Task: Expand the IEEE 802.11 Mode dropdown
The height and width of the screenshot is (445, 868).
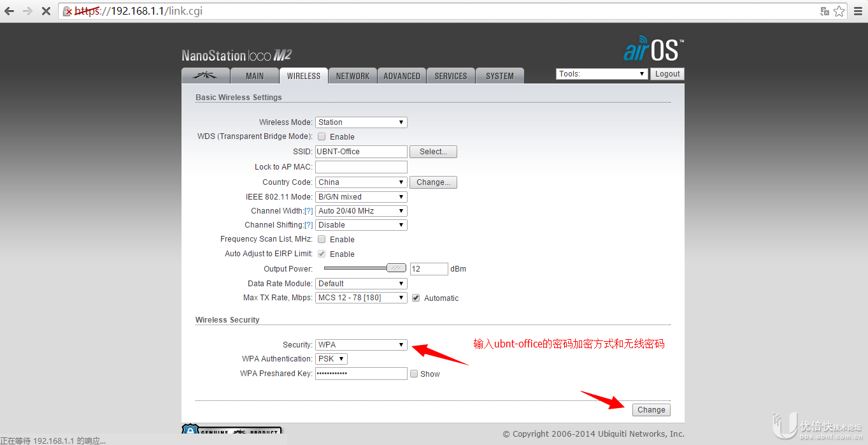Action: [x=361, y=197]
